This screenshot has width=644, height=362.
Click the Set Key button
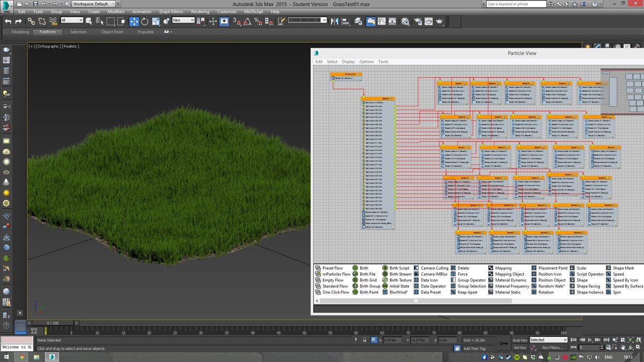coord(519,347)
